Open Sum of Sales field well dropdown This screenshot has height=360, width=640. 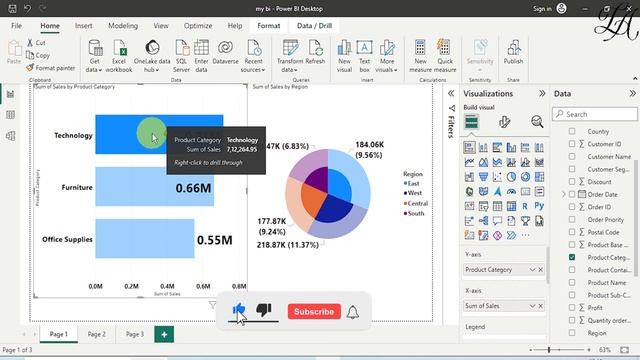tap(532, 306)
